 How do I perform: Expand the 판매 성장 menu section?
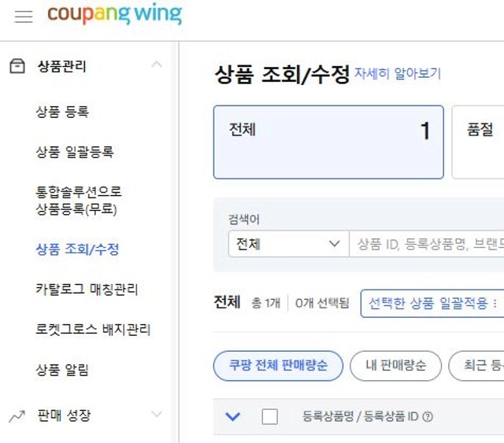click(157, 414)
